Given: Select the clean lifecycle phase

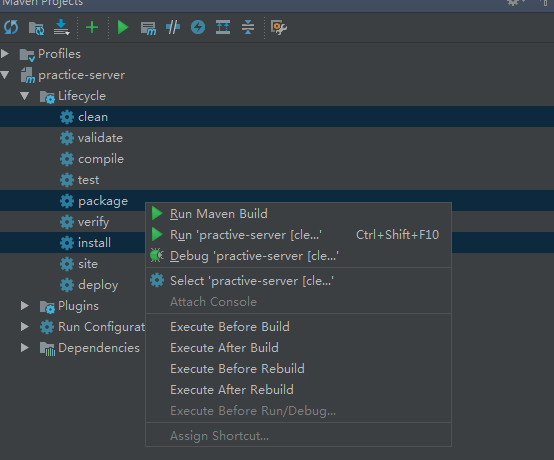Looking at the screenshot, I should pyautogui.click(x=93, y=117).
